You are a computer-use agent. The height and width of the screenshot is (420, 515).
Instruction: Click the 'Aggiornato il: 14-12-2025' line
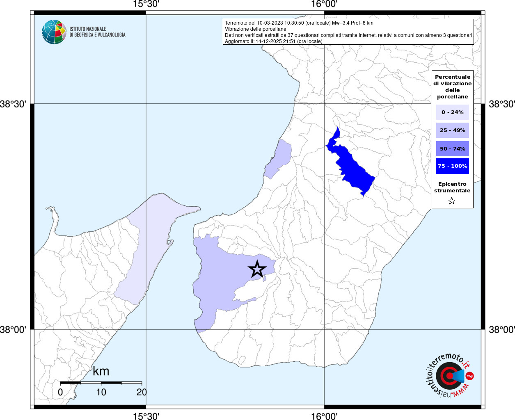click(x=274, y=41)
